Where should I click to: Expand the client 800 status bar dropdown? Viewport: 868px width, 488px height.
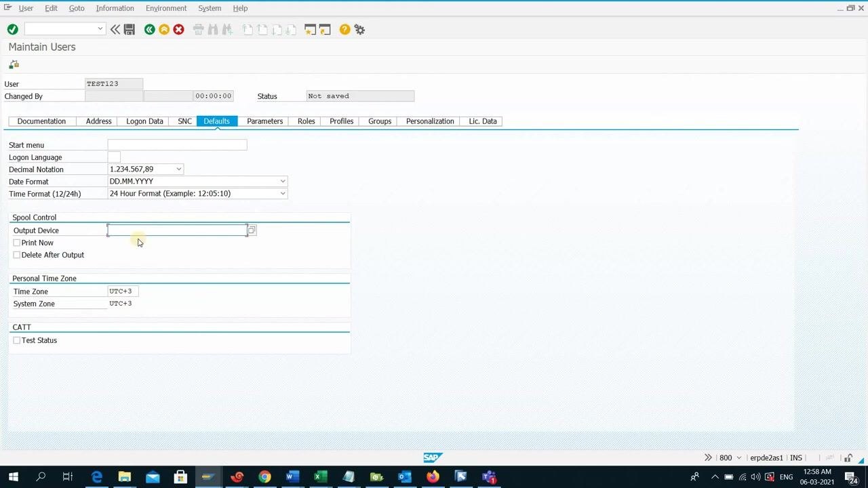click(x=739, y=458)
